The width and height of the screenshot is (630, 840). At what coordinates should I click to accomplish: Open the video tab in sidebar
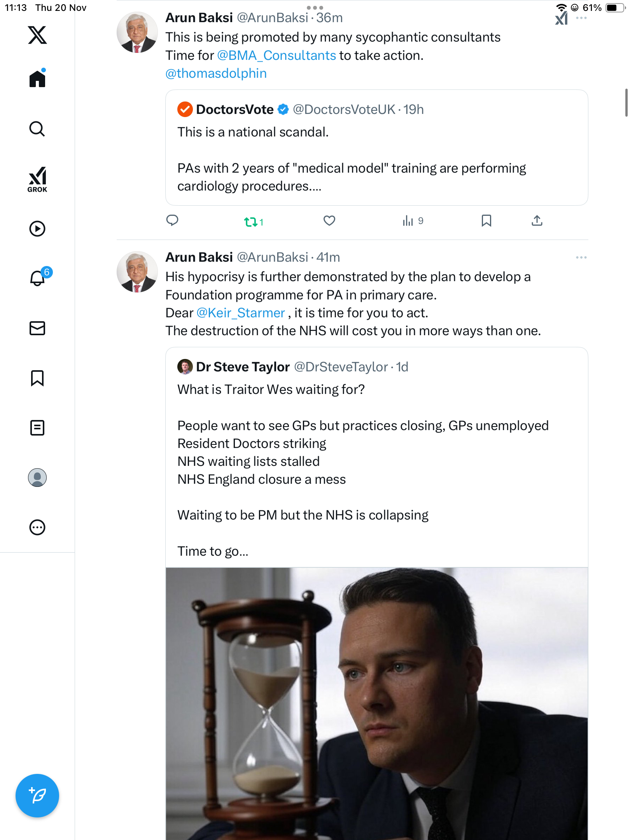pyautogui.click(x=37, y=229)
